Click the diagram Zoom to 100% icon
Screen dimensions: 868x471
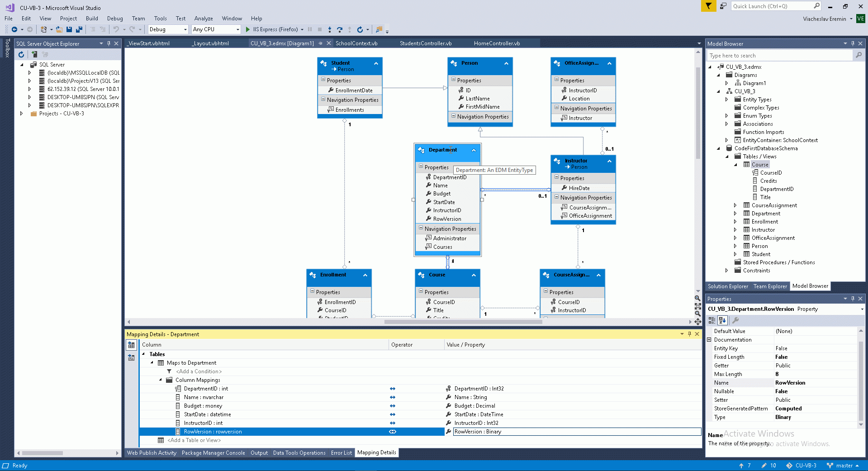pos(697,306)
